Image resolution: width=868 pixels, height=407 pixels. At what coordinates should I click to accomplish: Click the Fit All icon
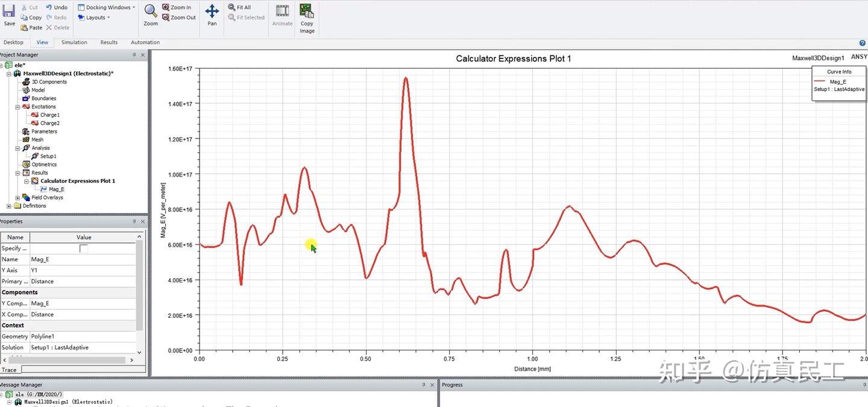tap(231, 7)
